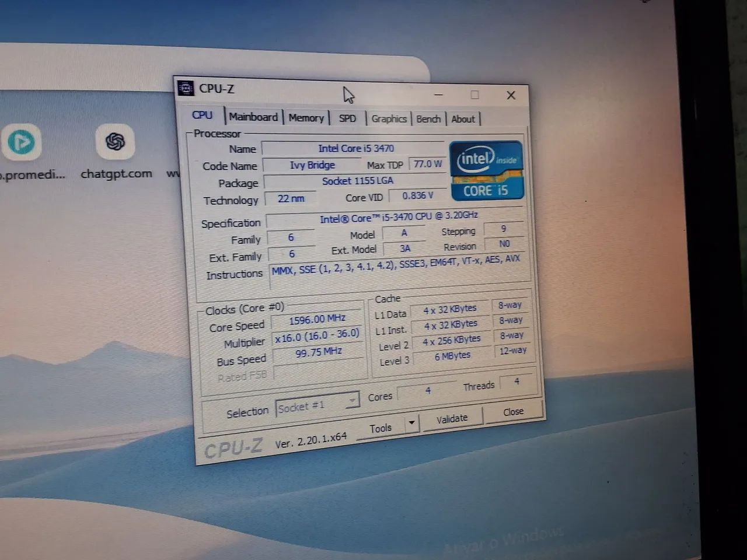
Task: Click the Validate button
Action: pyautogui.click(x=452, y=418)
